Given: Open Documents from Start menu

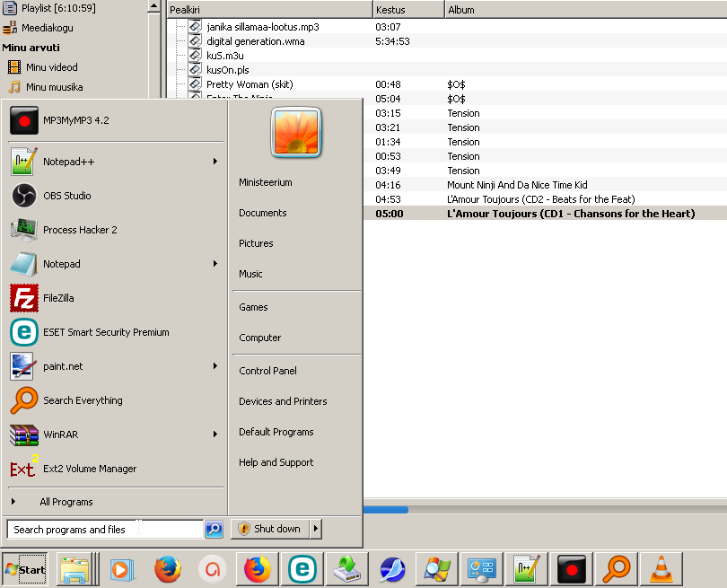Looking at the screenshot, I should (263, 213).
